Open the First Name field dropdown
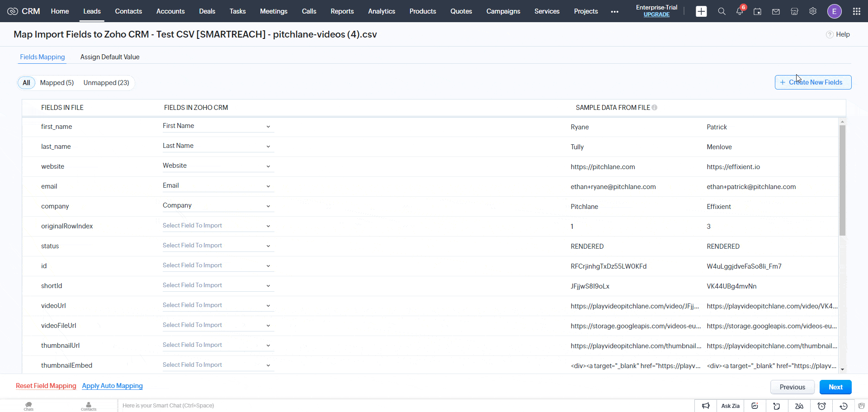Viewport: 868px width, 412px height. 218,126
